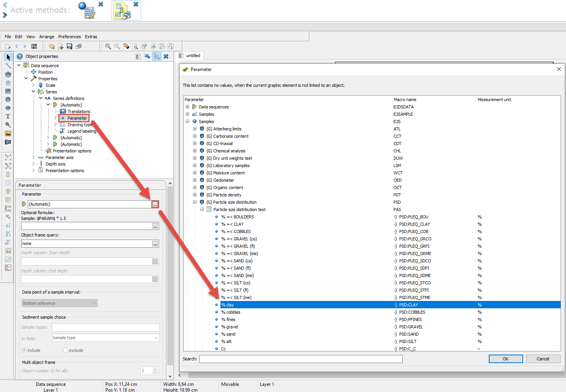Open the Edit menu
This screenshot has width=566, height=392.
tap(19, 37)
